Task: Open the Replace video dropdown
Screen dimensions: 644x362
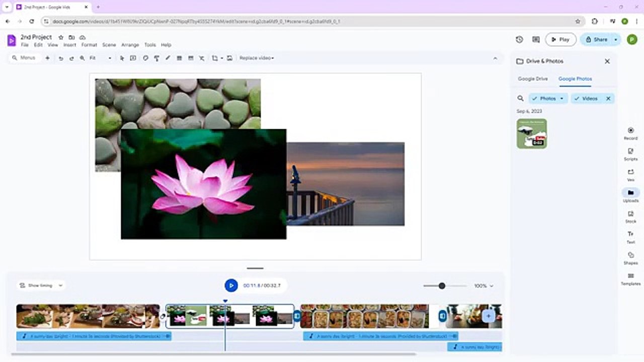Action: (x=257, y=58)
